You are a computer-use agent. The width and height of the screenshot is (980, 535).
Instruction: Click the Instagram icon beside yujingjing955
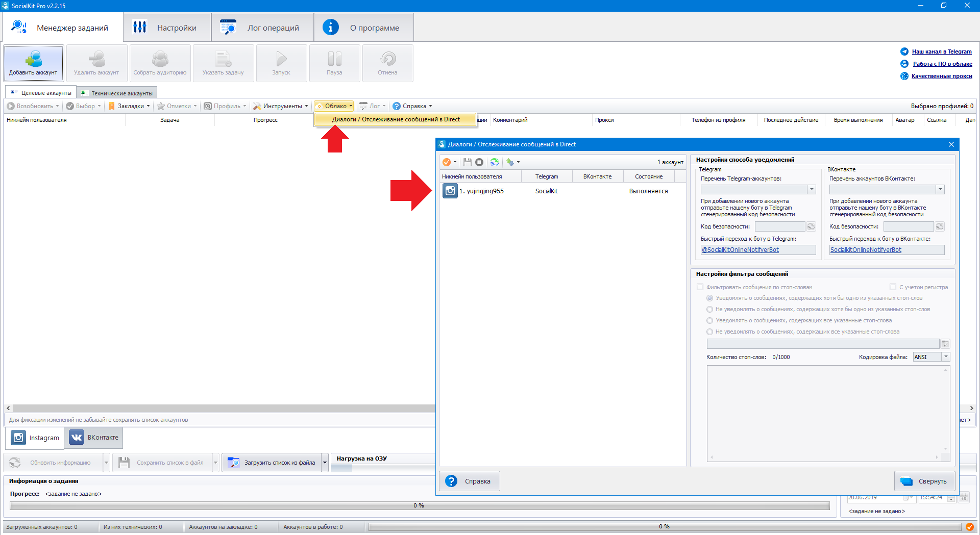click(450, 191)
